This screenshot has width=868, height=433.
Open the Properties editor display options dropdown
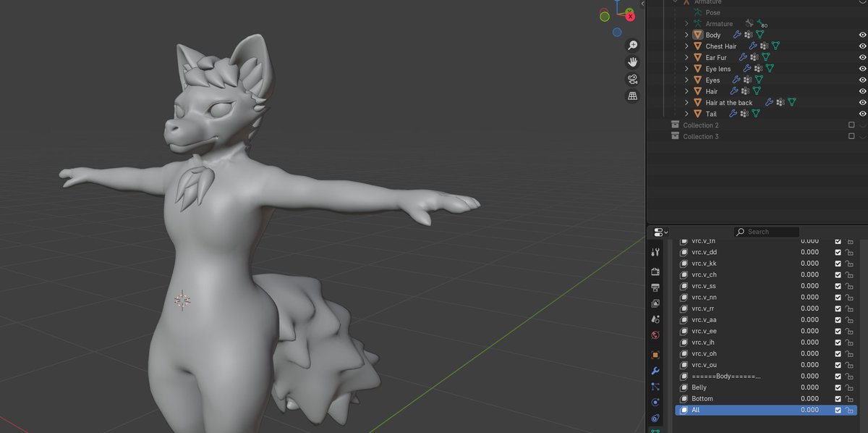tap(660, 232)
